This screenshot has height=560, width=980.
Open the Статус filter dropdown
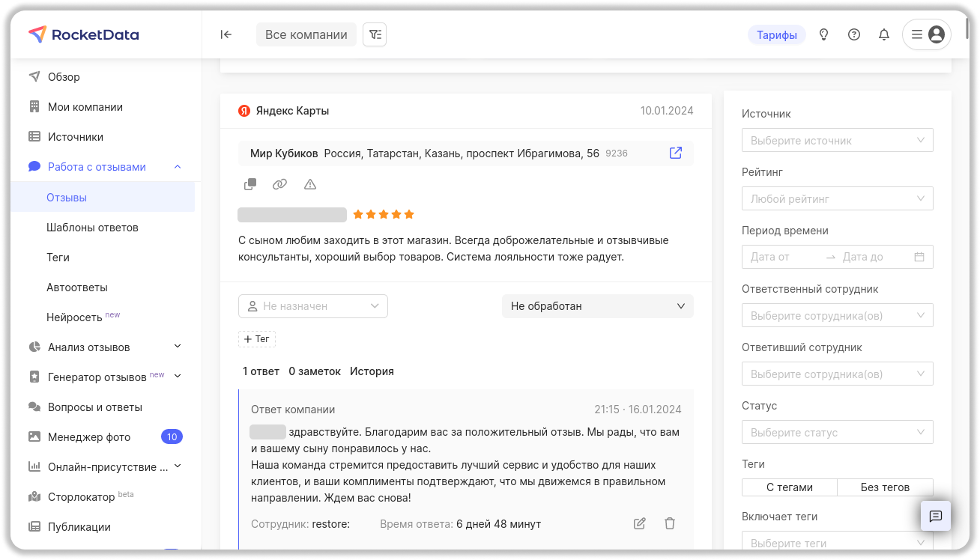coord(838,433)
